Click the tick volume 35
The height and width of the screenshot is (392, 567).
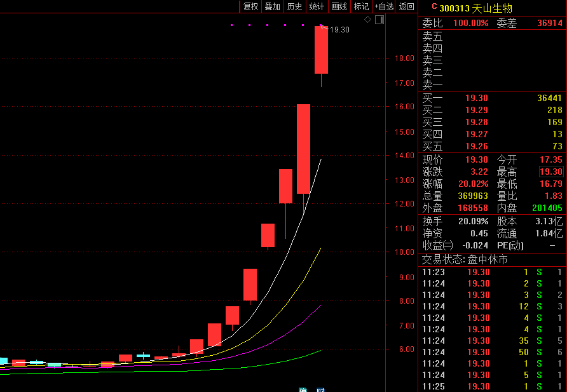coord(524,341)
